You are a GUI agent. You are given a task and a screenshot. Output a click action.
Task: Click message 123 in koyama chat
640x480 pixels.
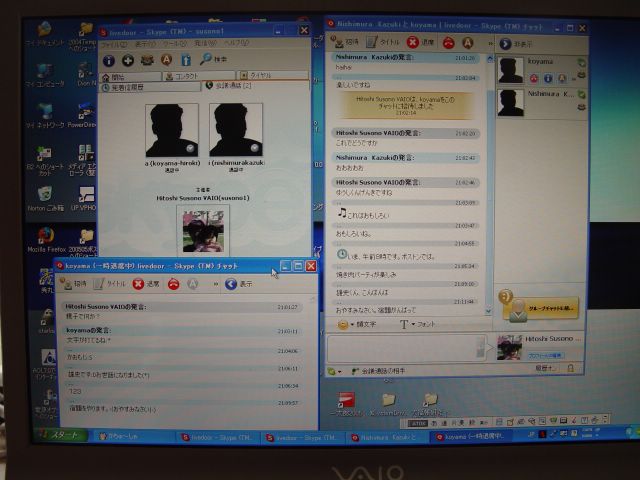[76, 391]
